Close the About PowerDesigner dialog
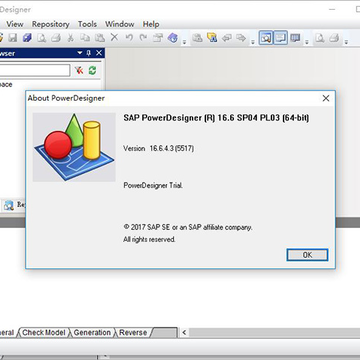 (x=326, y=98)
